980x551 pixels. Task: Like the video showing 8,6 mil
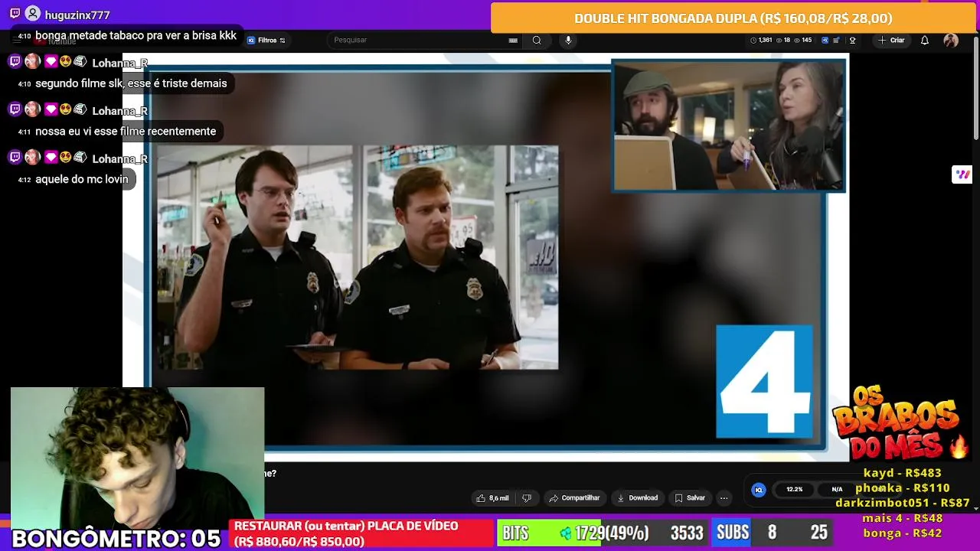pos(492,498)
